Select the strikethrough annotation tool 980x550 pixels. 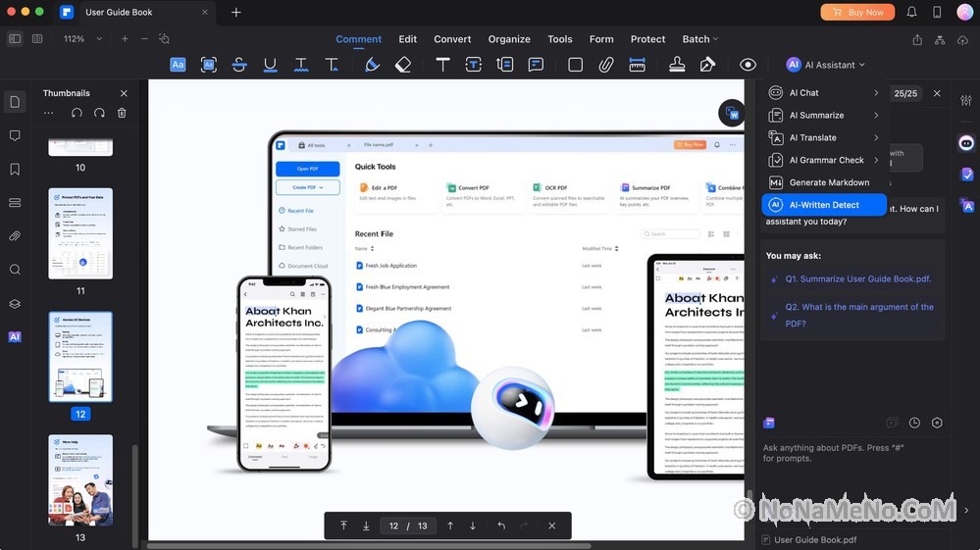tap(239, 65)
